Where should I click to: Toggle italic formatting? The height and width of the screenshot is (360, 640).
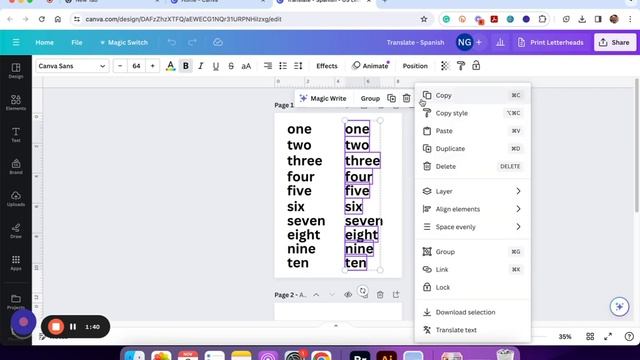[x=201, y=66]
